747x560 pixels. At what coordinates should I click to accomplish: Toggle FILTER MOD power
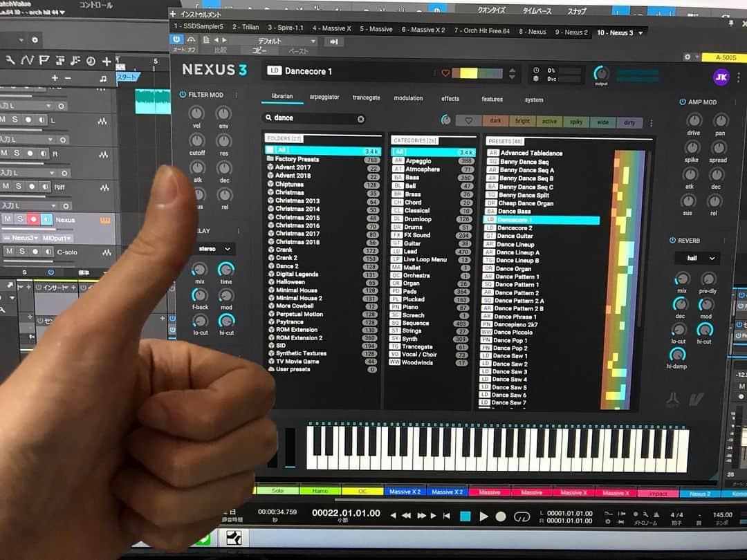pos(183,94)
